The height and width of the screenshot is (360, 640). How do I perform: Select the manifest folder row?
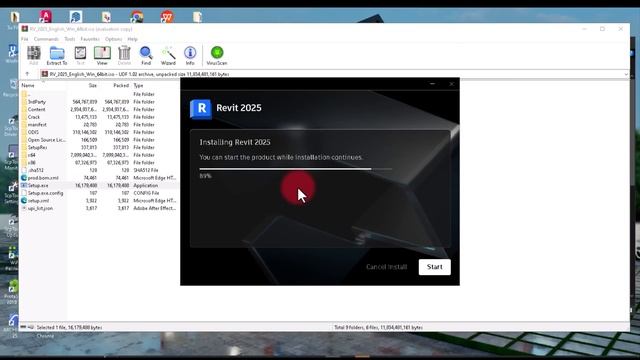tap(100, 124)
